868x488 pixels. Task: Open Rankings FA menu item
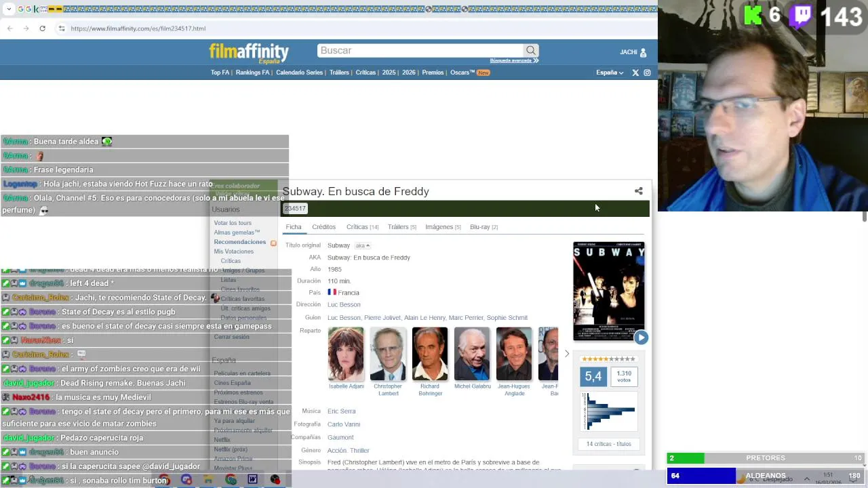tap(252, 73)
